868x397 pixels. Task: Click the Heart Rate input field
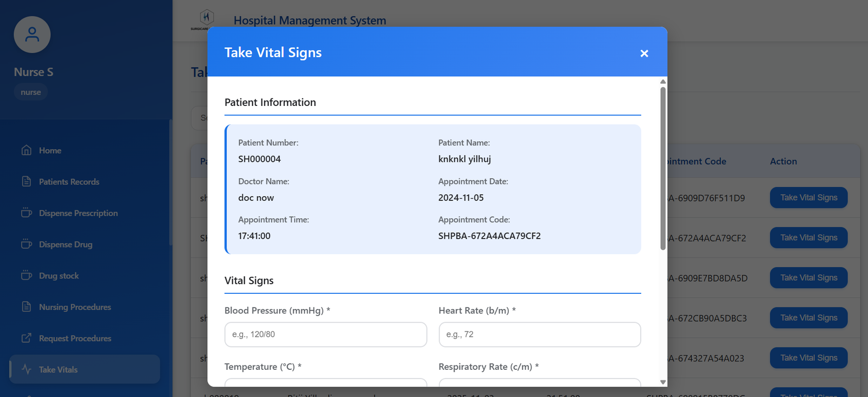tap(540, 335)
